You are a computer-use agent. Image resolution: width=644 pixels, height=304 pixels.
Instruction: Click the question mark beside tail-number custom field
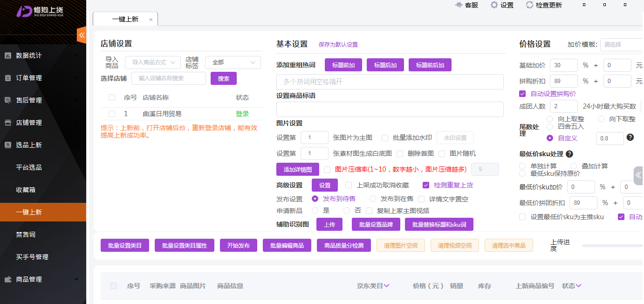(630, 137)
